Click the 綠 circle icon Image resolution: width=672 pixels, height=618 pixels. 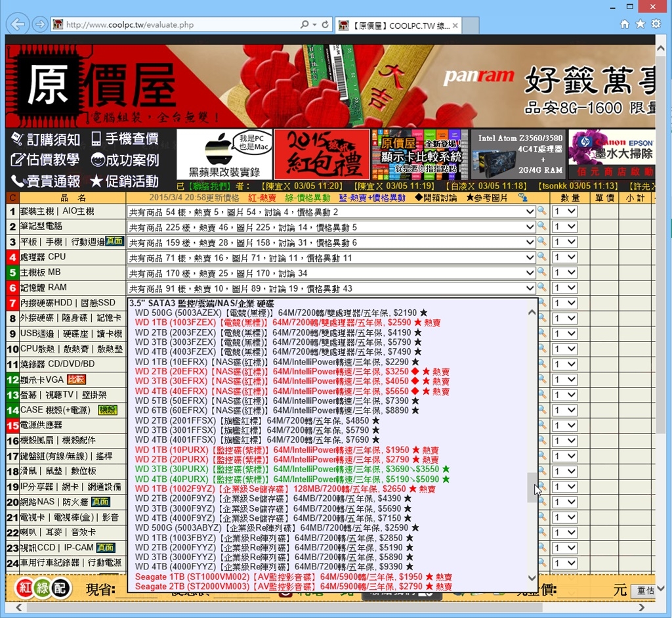[42, 588]
